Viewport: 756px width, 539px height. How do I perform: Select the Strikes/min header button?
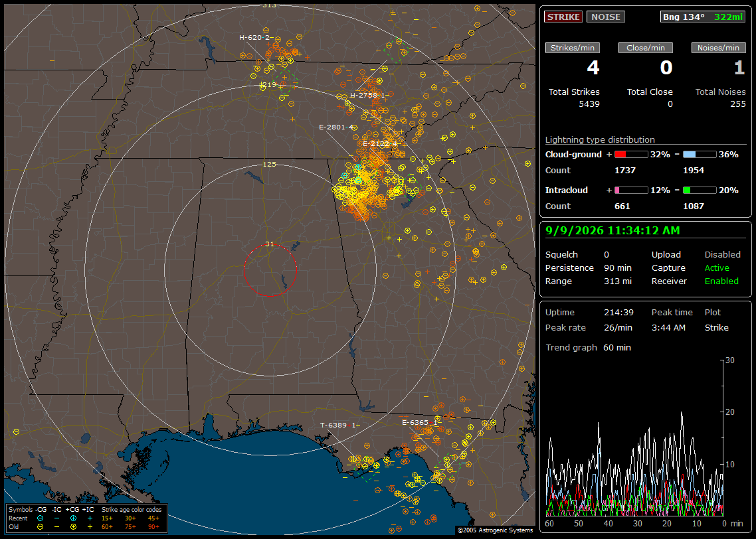pyautogui.click(x=572, y=48)
